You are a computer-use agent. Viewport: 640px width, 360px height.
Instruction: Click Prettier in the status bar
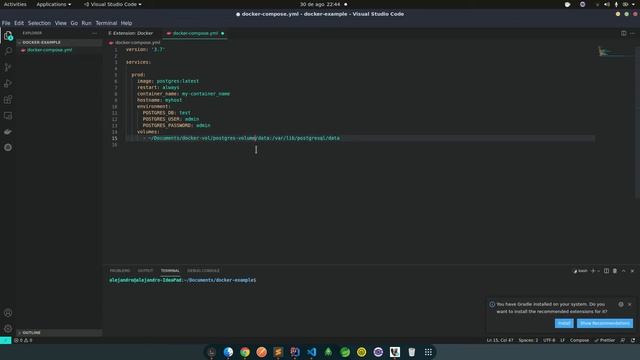coord(604,340)
